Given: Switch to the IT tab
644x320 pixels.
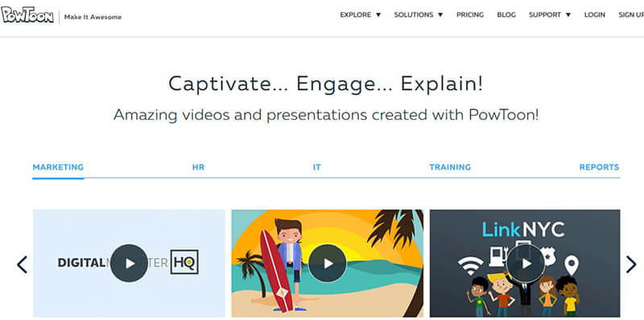Looking at the screenshot, I should click(316, 167).
